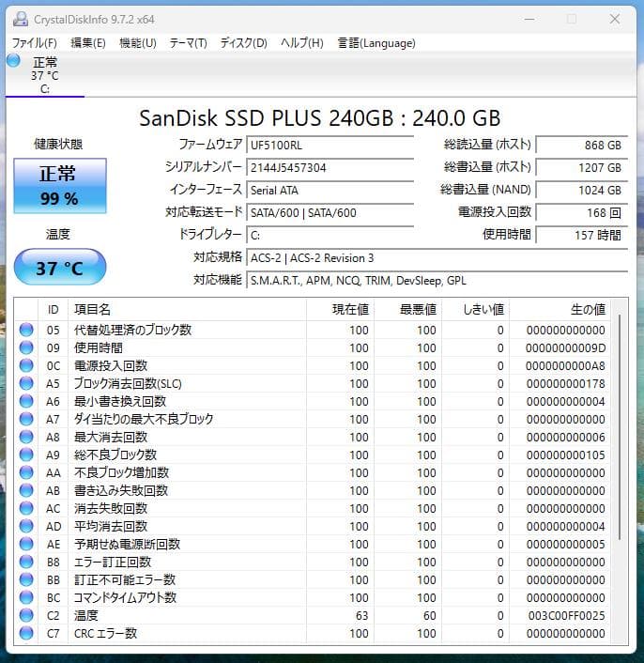Click the 生の値 column header
Image resolution: width=644 pixels, height=663 pixels.
pos(560,309)
